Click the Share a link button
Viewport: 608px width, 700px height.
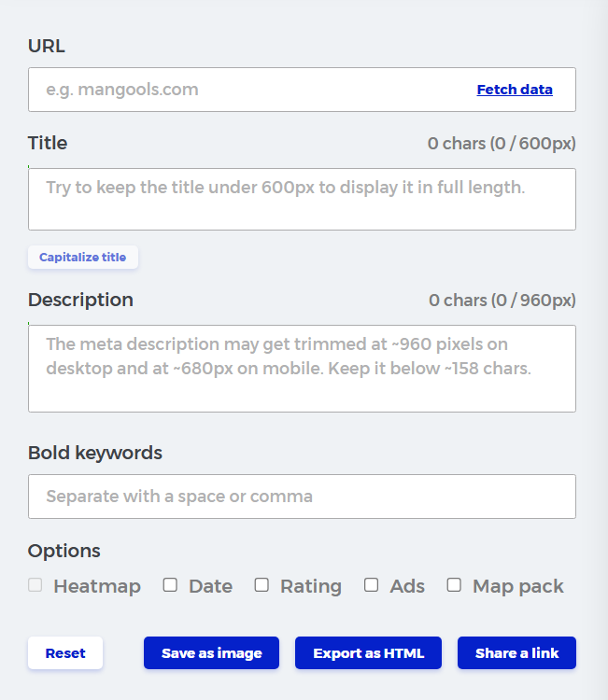516,653
